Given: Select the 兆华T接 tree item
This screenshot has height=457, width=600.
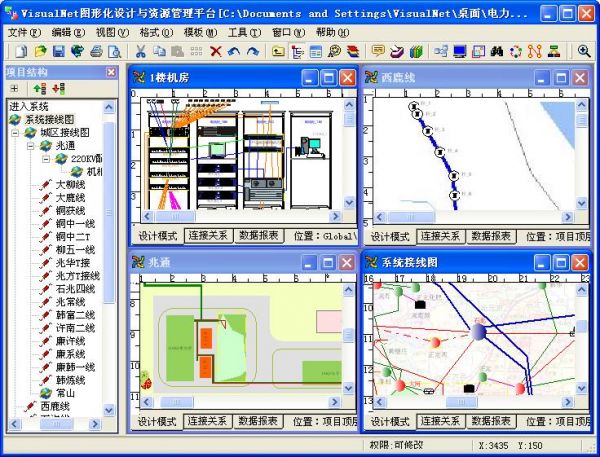Looking at the screenshot, I should 73,263.
